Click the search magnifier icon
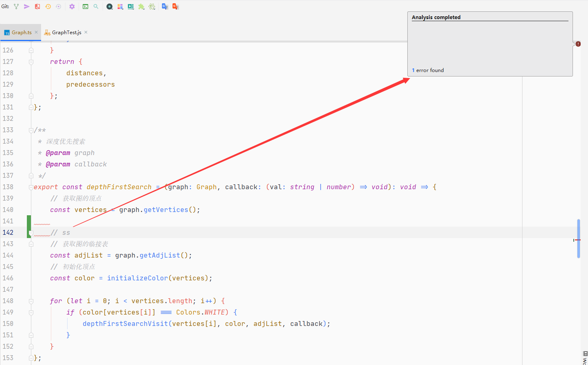The image size is (588, 365). click(x=96, y=7)
